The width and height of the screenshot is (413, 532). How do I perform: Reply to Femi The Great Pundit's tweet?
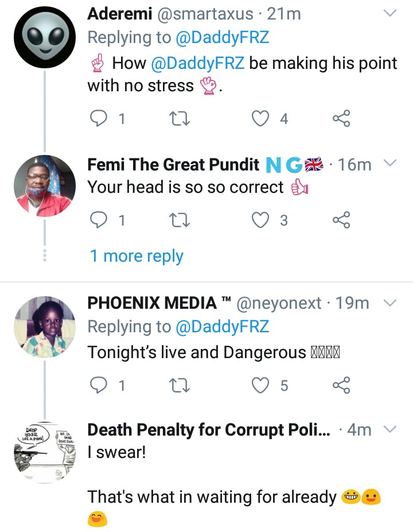[100, 220]
